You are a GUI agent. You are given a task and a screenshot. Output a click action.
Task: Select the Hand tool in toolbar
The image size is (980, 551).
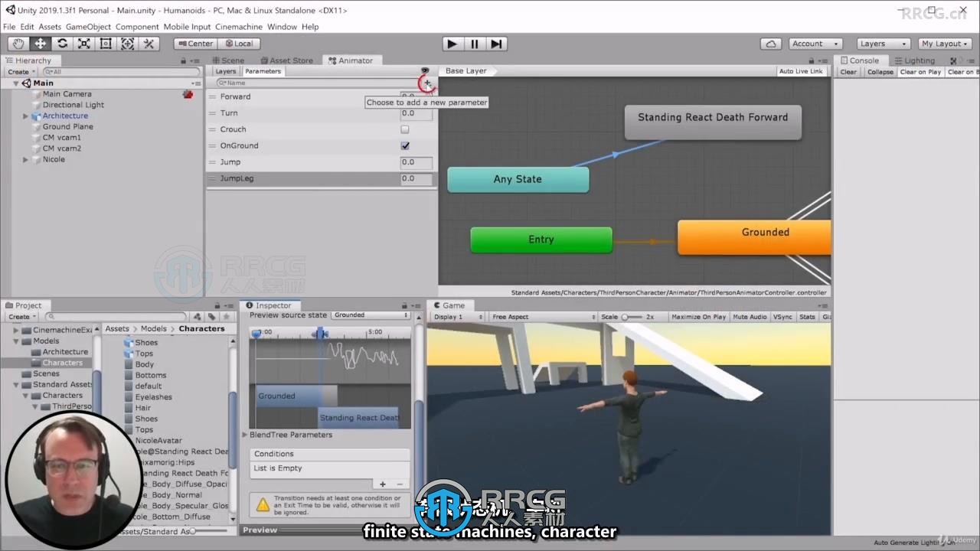pos(18,44)
